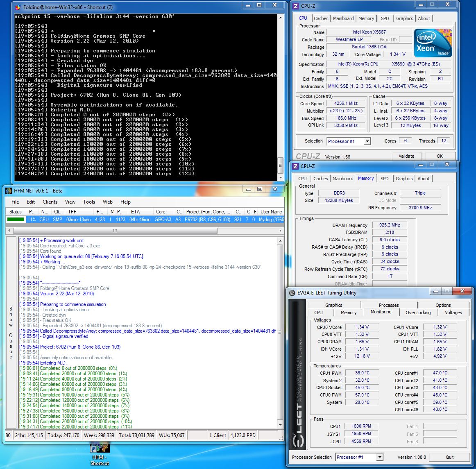Click the down arrow of HFM.NET log scrollbar
This screenshot has width=476, height=469.
click(280, 425)
